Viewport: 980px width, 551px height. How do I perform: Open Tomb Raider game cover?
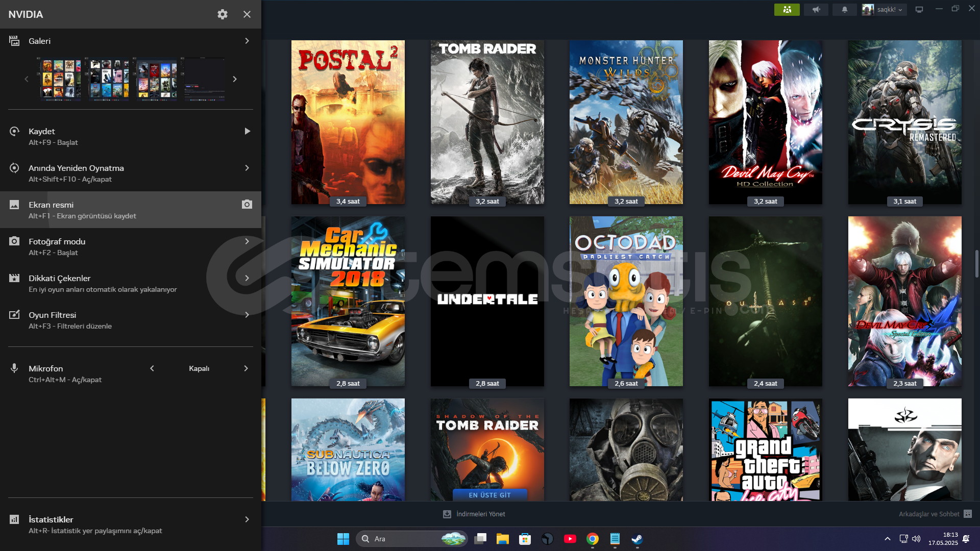[x=487, y=122]
